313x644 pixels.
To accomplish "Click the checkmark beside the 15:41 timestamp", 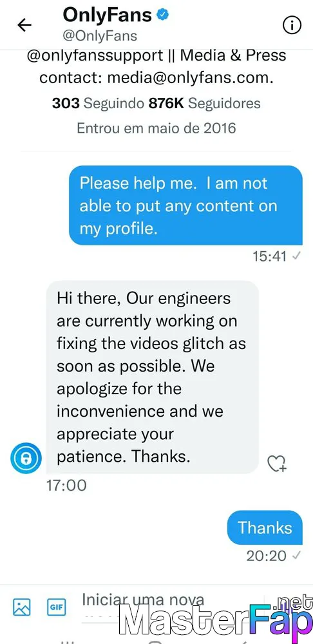I will [296, 256].
